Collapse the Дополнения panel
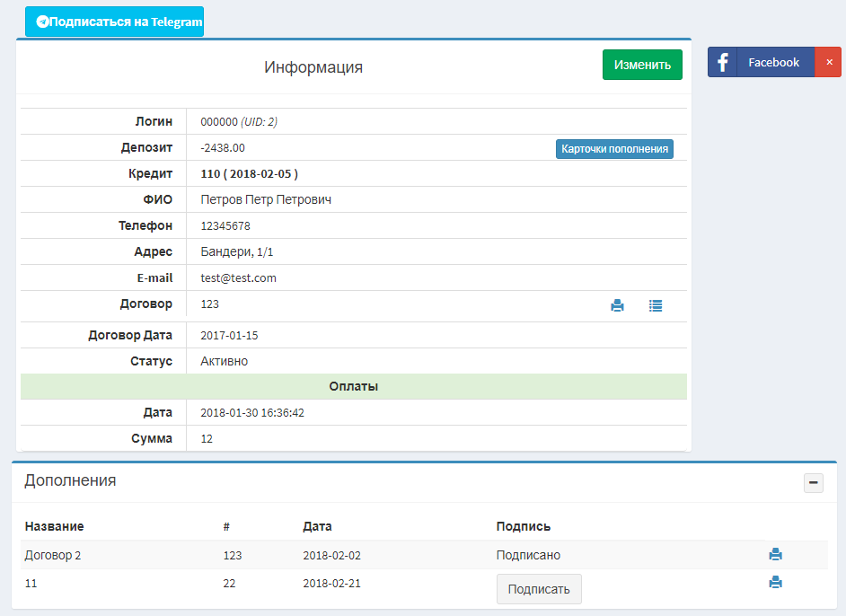 coord(813,483)
